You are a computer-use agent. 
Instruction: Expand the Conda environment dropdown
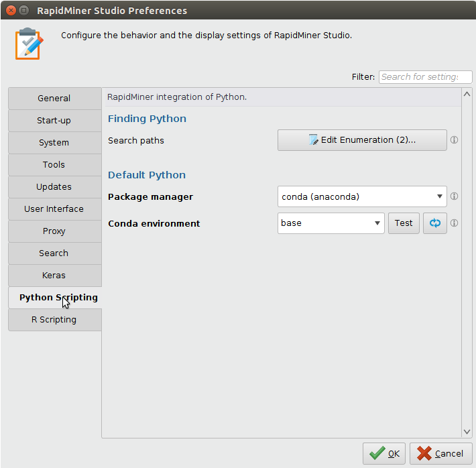tap(331, 223)
